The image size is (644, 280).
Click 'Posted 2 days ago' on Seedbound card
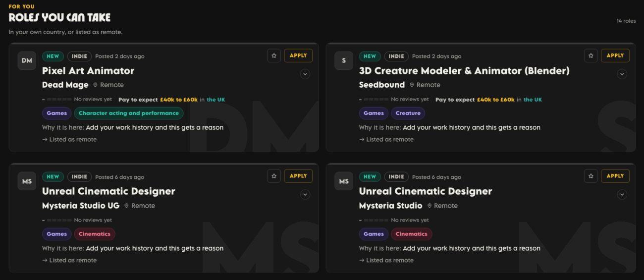436,56
